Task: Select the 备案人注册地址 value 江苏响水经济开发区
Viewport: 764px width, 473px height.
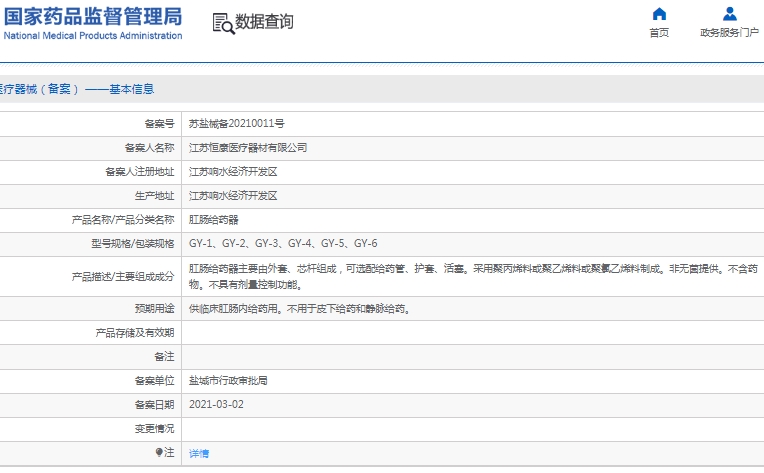Action: click(x=233, y=171)
